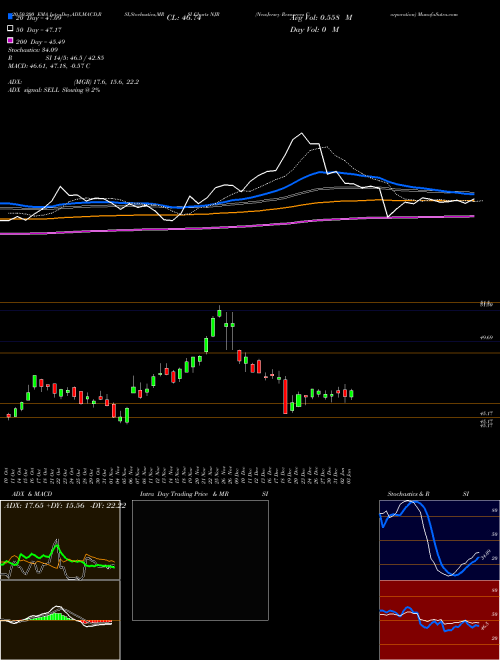The image size is (500, 660).
Task: Click the magenta 200 Day legend swatch
Action: (10, 41)
